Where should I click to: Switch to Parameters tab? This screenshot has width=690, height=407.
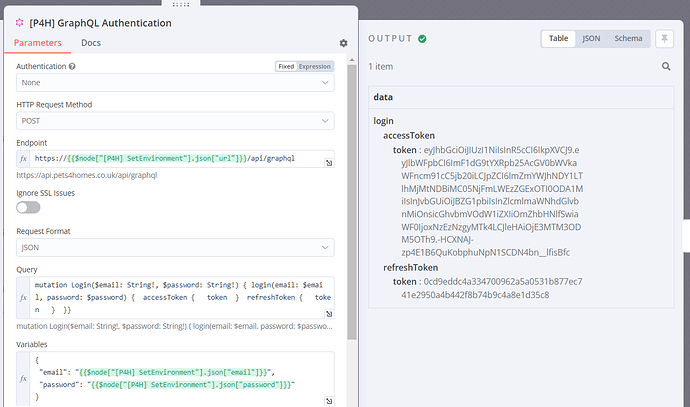pyautogui.click(x=38, y=43)
